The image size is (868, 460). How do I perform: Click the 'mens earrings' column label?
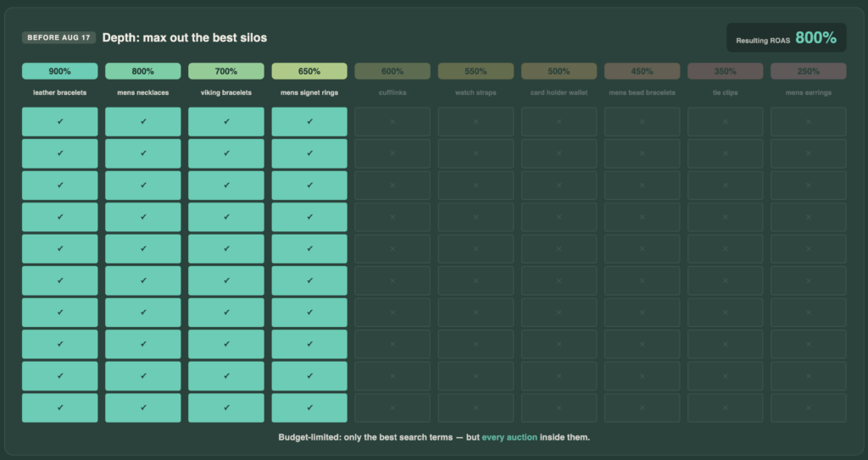pyautogui.click(x=808, y=92)
